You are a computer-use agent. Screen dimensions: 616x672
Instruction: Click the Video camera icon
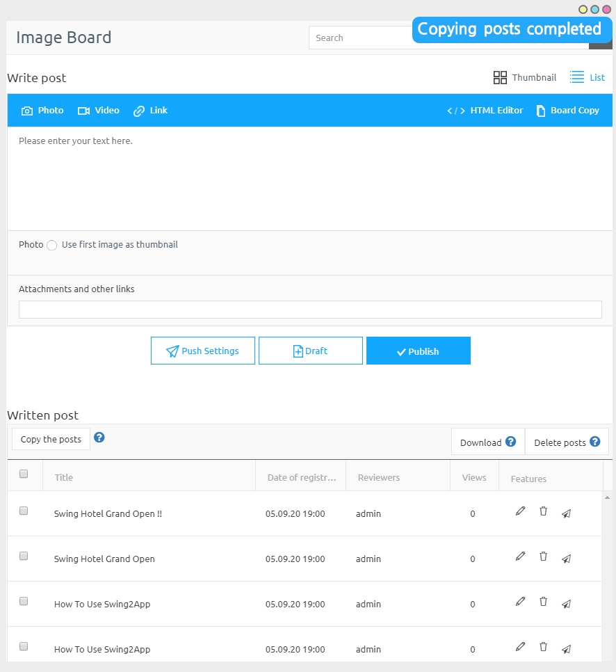[x=84, y=111]
